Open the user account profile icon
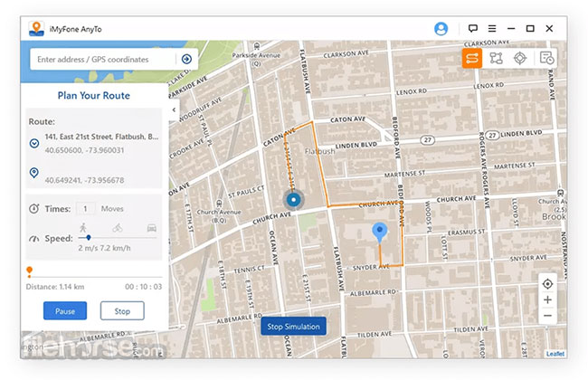This screenshot has height=380, width=588. (441, 29)
